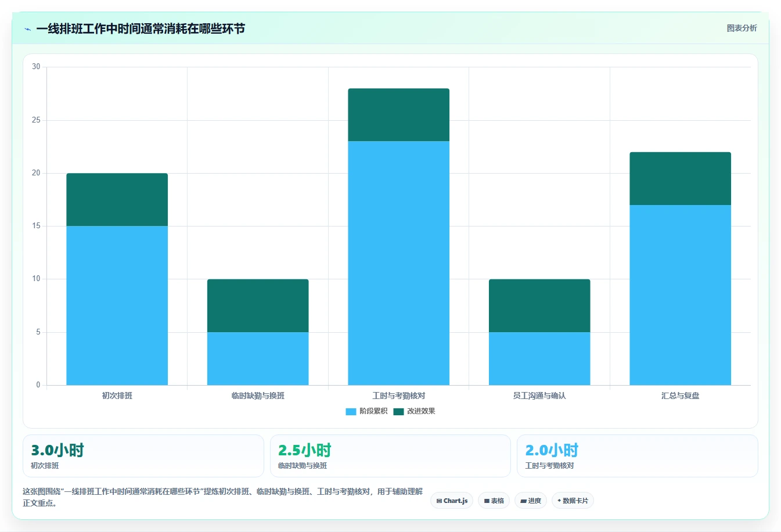781x532 pixels.
Task: Click the 图表分析 label in header
Action: [742, 28]
